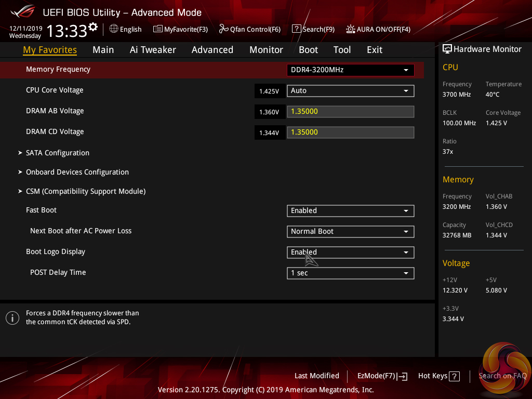Click the Hot Keys question mark icon
The image size is (532, 399).
454,376
